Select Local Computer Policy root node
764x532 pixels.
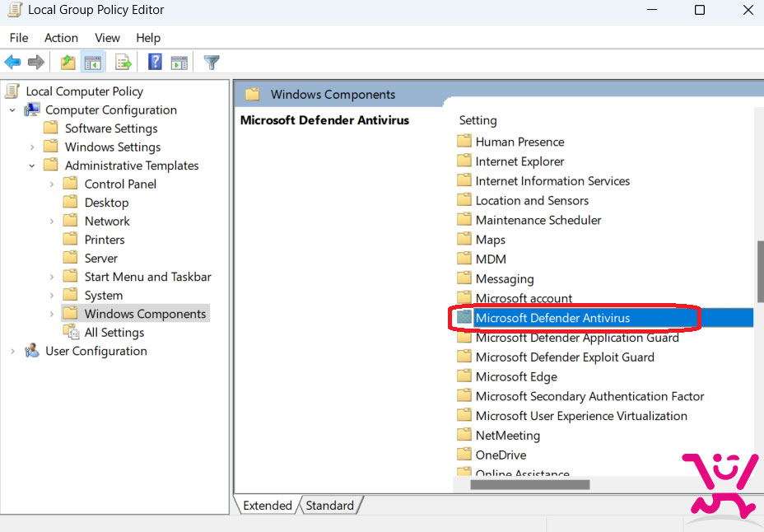coord(84,91)
